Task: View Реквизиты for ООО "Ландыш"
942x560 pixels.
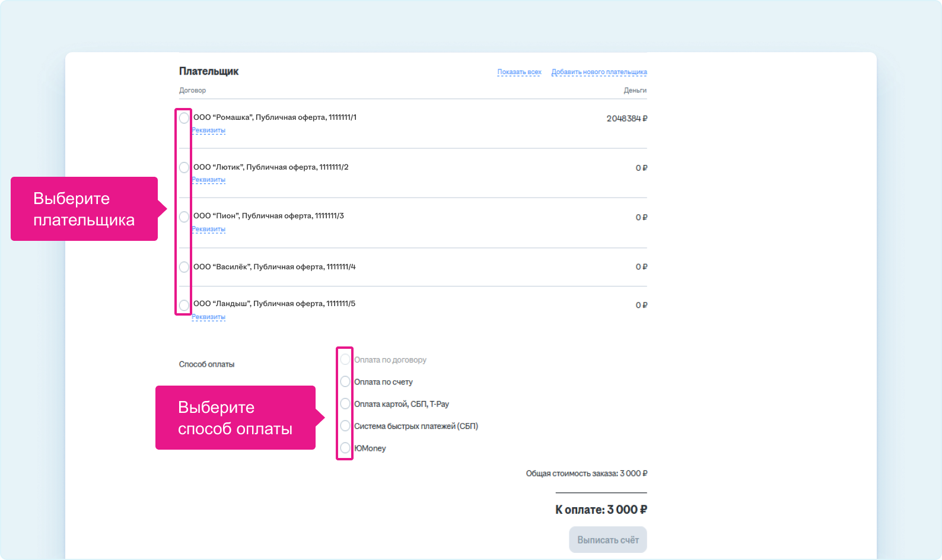Action: [x=209, y=317]
